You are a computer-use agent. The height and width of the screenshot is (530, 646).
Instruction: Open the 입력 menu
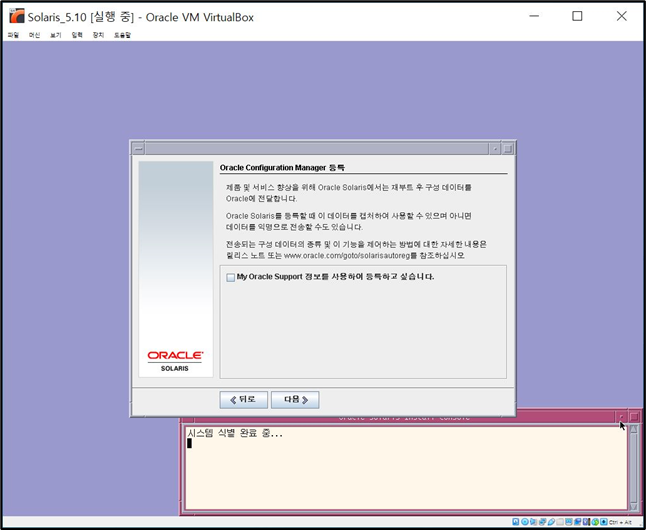[77, 35]
